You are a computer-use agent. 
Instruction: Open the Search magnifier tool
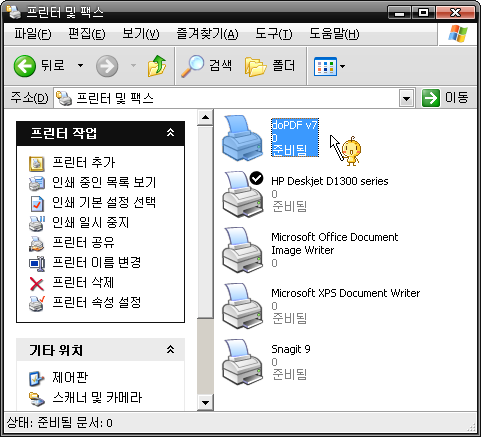pyautogui.click(x=192, y=66)
